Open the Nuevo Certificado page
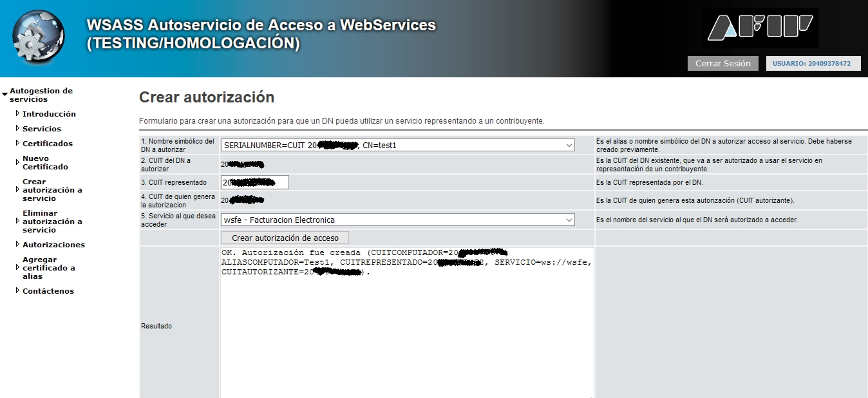 45,162
